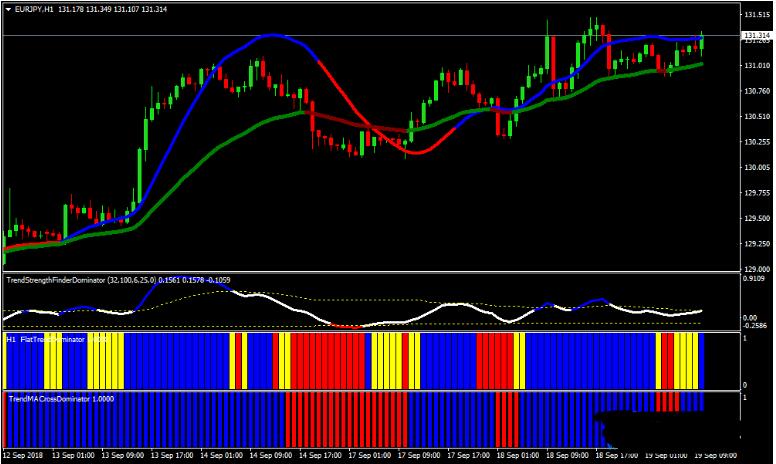Open the chart dropdown arrow beside EURJPY,H1
776x464 pixels.
(x=8, y=9)
